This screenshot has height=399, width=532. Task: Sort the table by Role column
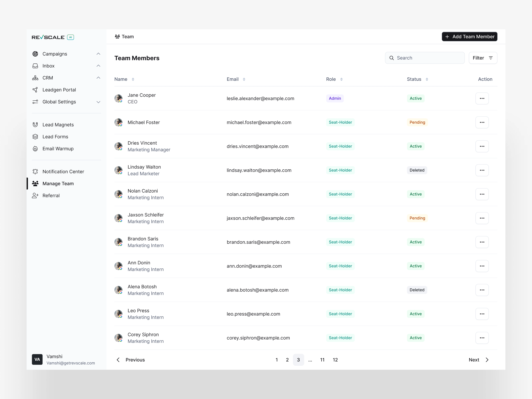pyautogui.click(x=341, y=79)
